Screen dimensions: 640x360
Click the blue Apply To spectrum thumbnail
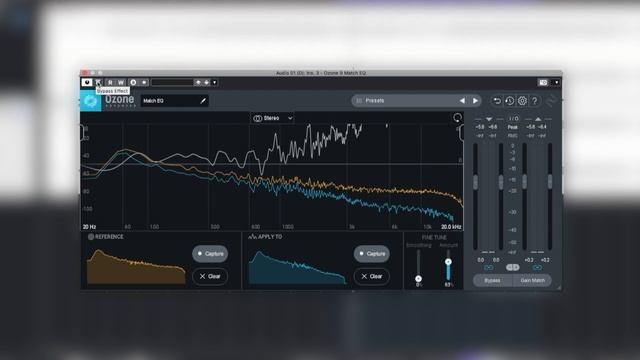click(297, 267)
